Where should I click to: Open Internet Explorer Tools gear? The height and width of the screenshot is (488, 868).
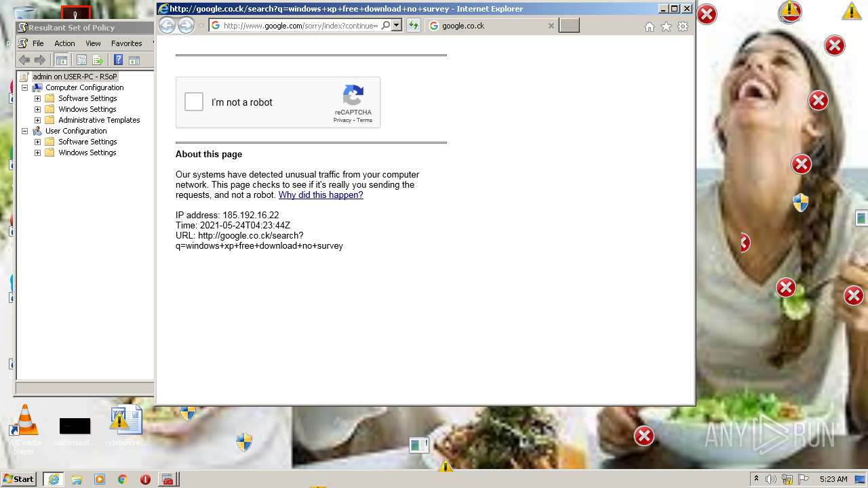click(x=683, y=26)
